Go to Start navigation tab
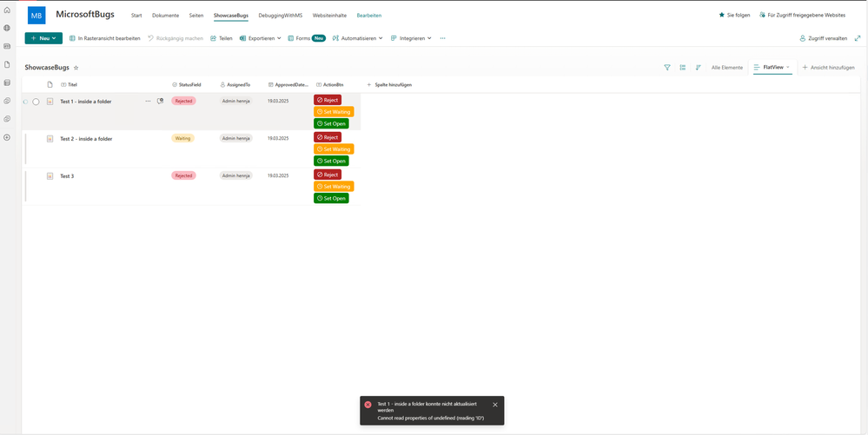 [136, 16]
